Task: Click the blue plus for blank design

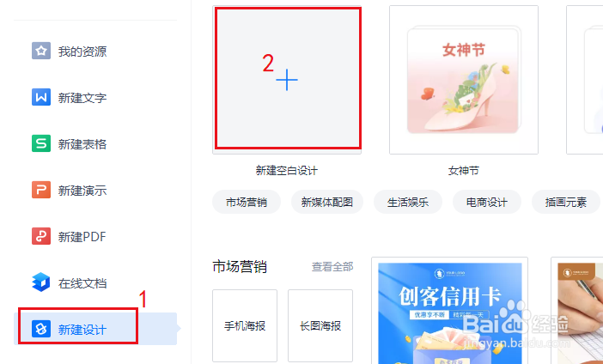Action: [x=287, y=80]
